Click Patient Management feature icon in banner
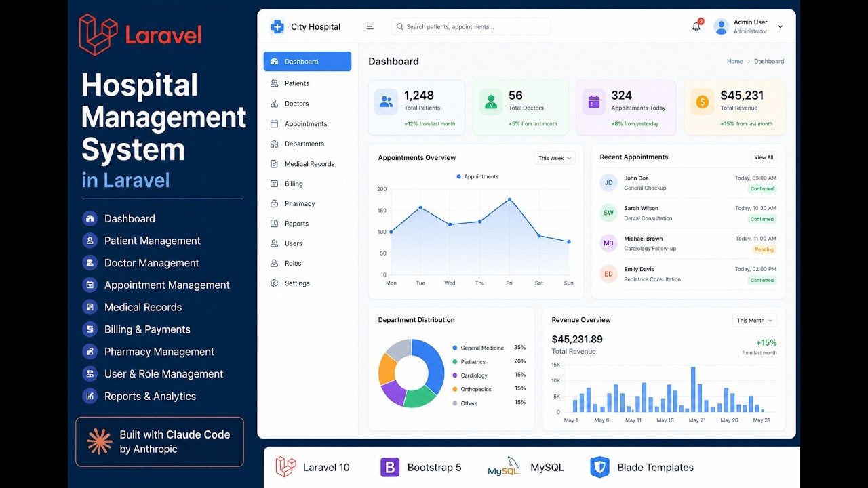 (90, 241)
